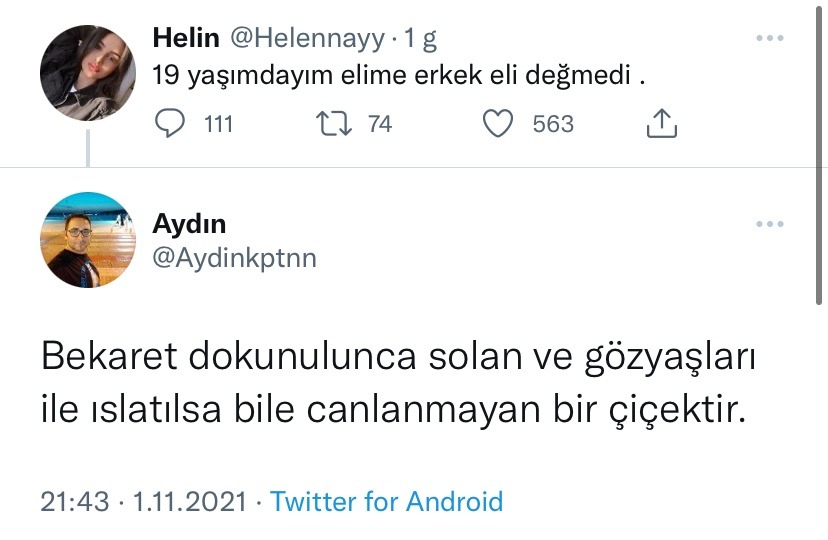
Task: Open Helin's profile picture
Action: pos(87,73)
